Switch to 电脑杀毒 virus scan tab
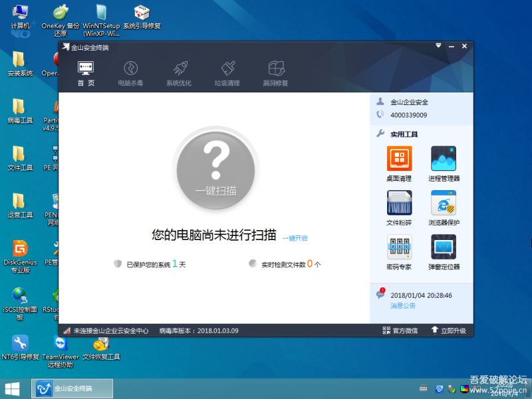The width and height of the screenshot is (532, 399). pos(130,74)
